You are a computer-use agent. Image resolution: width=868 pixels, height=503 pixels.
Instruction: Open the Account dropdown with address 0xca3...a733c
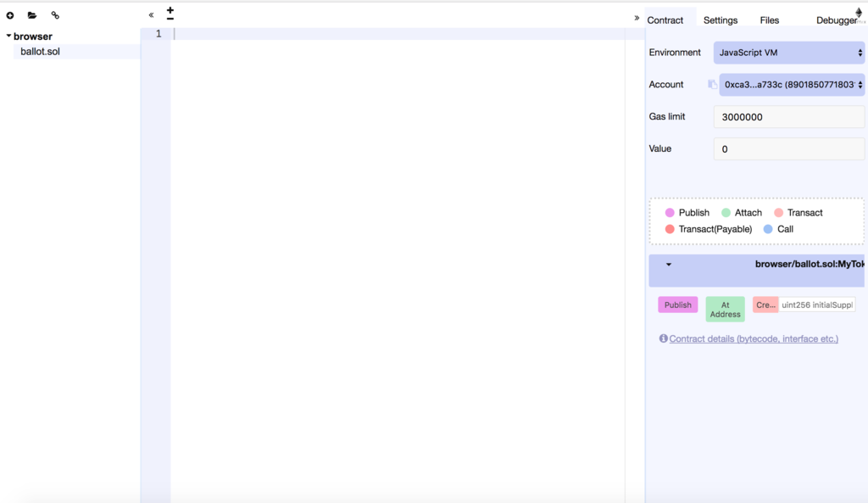tap(792, 85)
